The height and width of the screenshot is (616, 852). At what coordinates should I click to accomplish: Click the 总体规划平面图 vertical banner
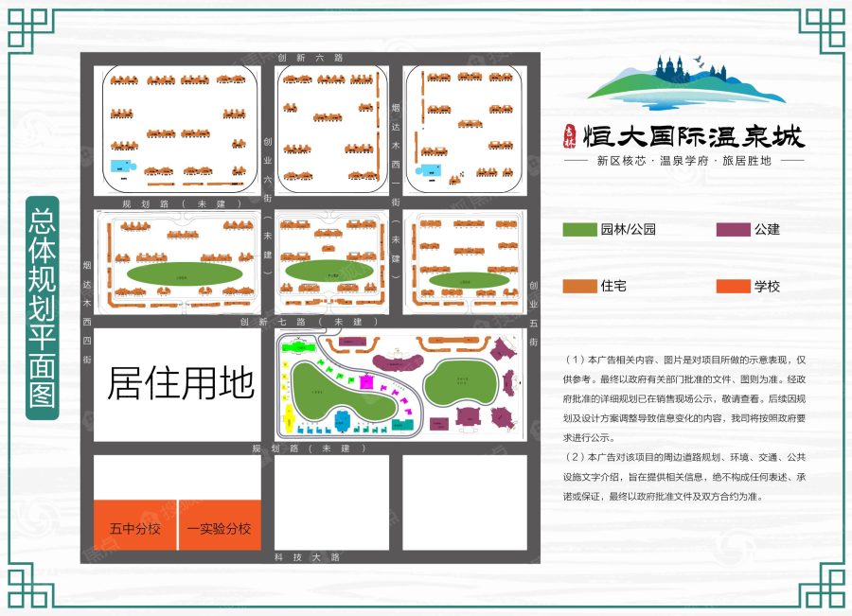pyautogui.click(x=43, y=308)
